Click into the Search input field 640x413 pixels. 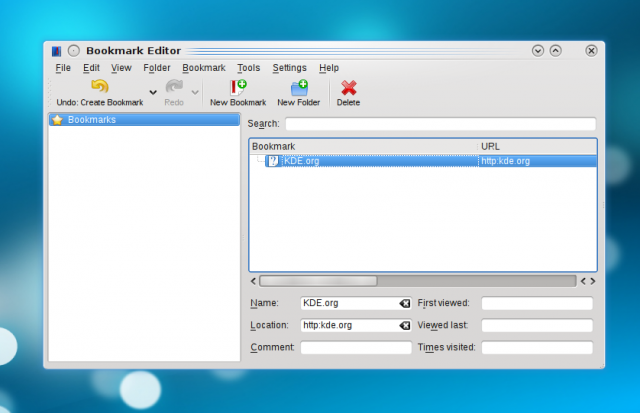[440, 124]
